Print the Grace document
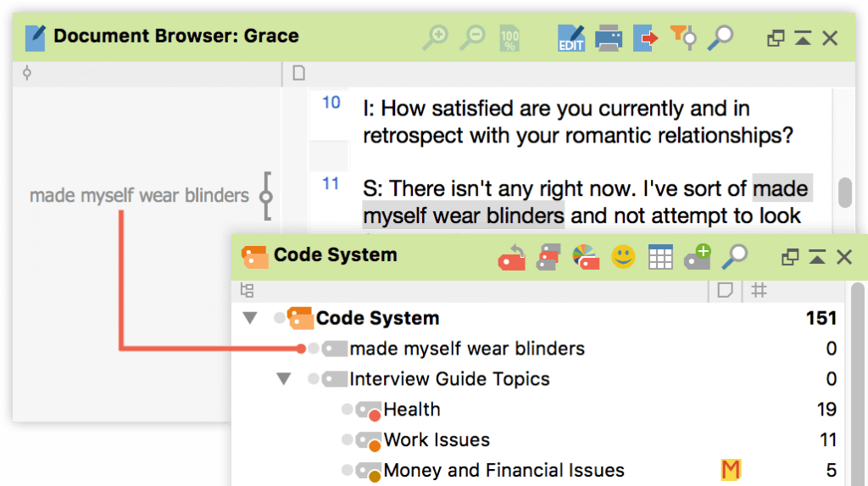 [609, 38]
